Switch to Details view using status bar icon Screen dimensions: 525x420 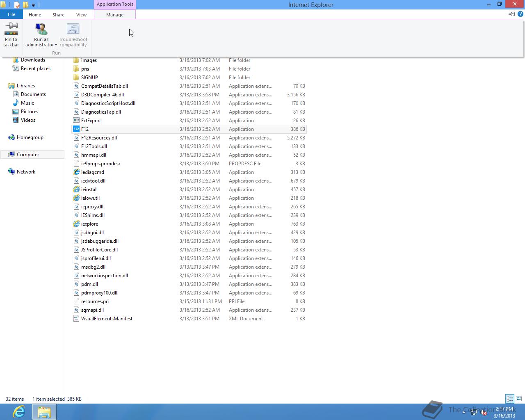coord(510,399)
